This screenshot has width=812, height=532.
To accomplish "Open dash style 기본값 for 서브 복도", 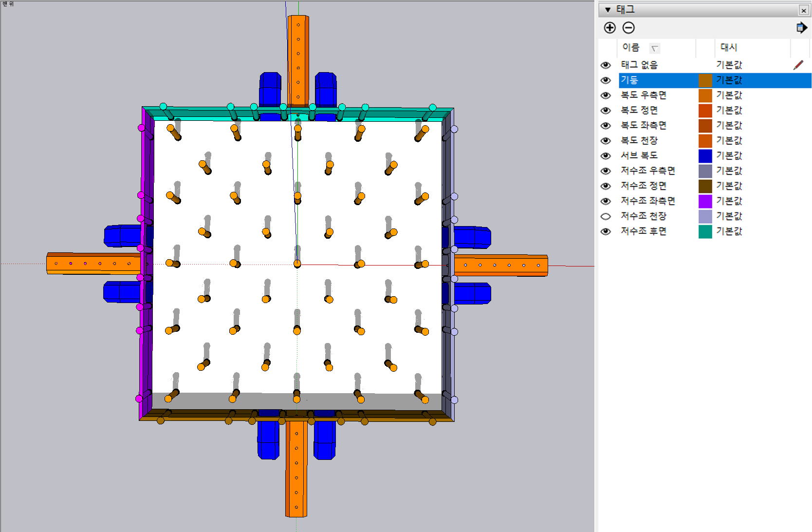I will click(729, 155).
